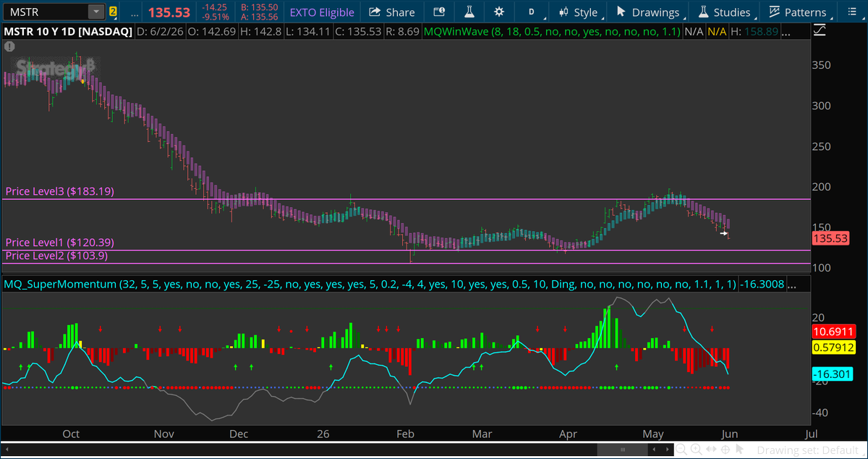Click the white arrow marker near last candle
868x459 pixels.
click(x=723, y=233)
